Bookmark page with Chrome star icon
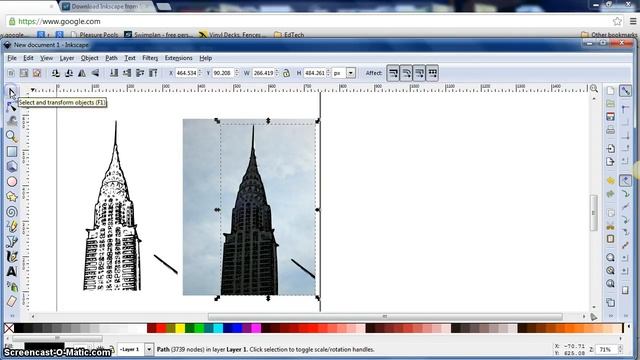The height and width of the screenshot is (360, 640). click(617, 21)
